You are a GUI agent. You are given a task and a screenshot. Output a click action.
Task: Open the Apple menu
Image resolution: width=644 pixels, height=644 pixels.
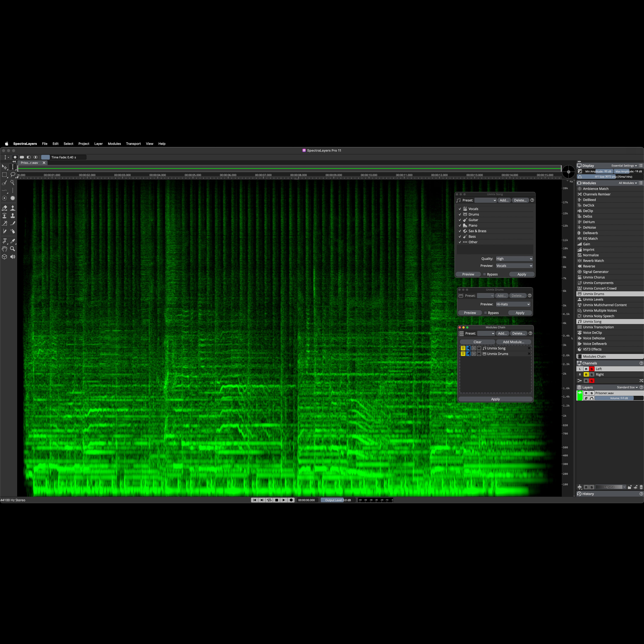(x=6, y=144)
